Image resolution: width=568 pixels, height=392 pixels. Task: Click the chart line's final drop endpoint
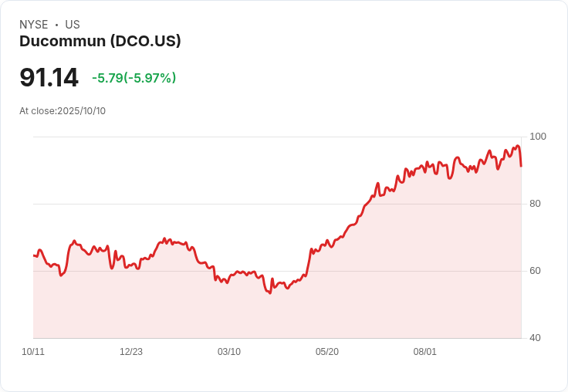[521, 167]
